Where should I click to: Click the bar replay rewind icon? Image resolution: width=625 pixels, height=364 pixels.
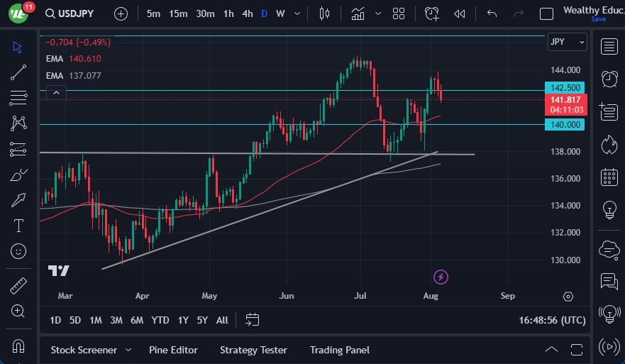(x=460, y=13)
